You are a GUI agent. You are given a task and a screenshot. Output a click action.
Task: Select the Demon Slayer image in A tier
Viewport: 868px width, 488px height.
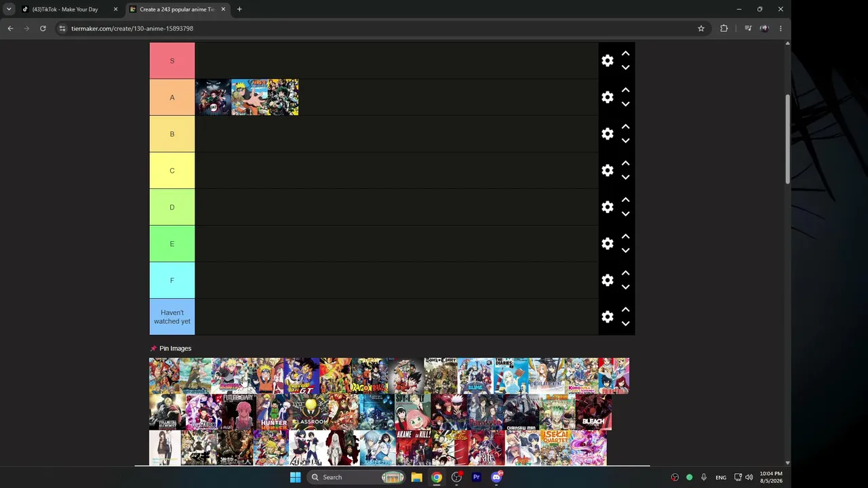[x=213, y=98]
